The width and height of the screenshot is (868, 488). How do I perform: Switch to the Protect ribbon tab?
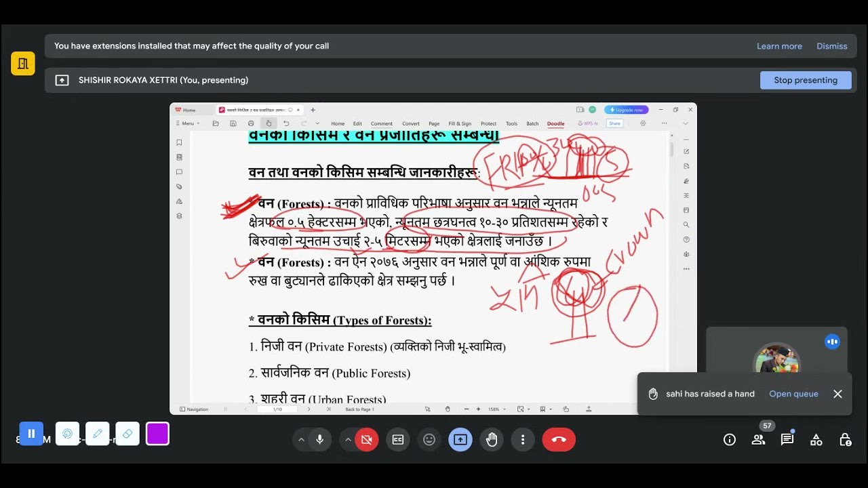point(488,123)
